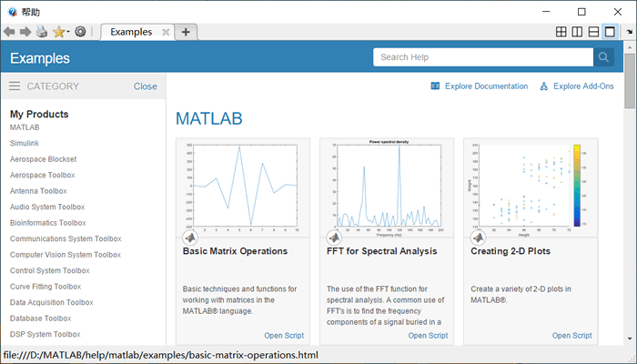Select Control System Toolbox category
Screen dimensions: 637x364
49,270
